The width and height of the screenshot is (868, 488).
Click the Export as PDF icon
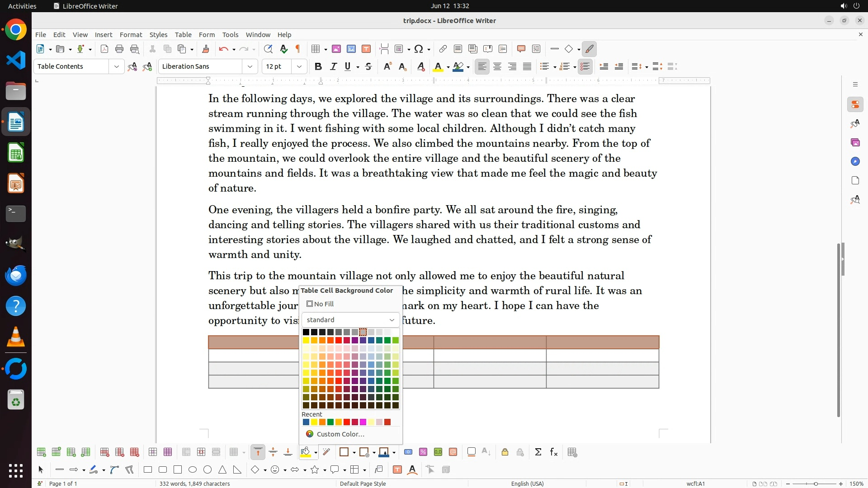pyautogui.click(x=104, y=49)
